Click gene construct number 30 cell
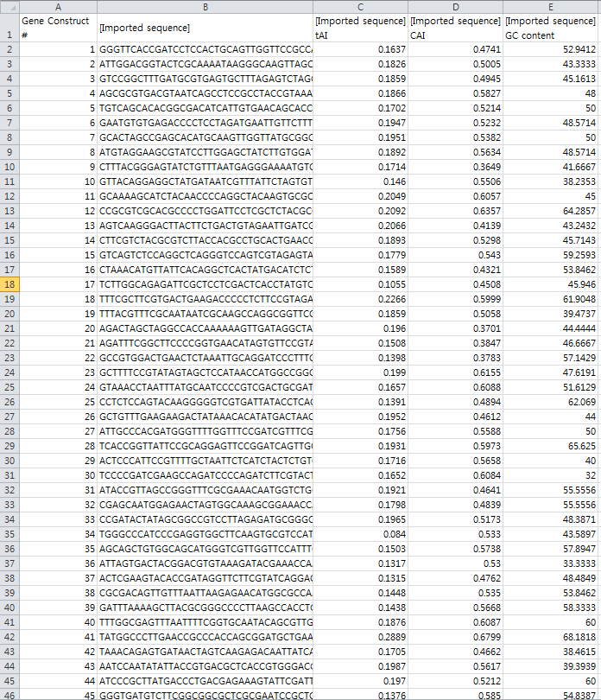The width and height of the screenshot is (601, 700). click(58, 475)
